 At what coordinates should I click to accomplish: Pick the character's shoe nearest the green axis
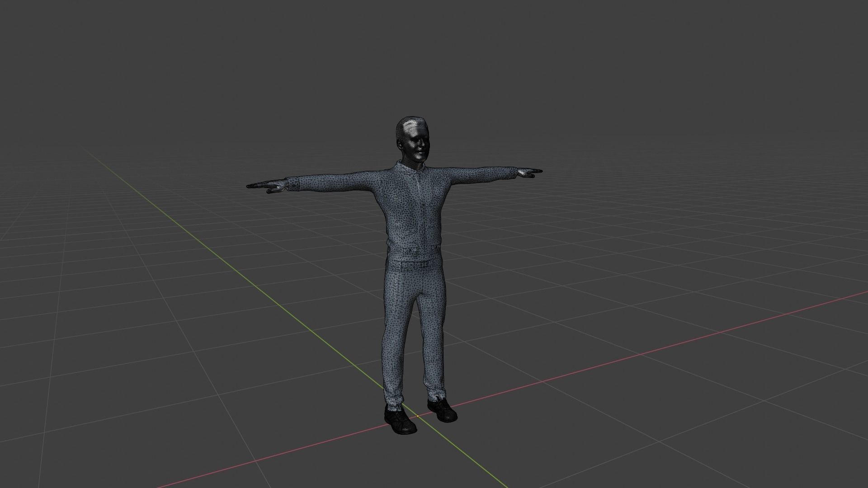pyautogui.click(x=400, y=420)
